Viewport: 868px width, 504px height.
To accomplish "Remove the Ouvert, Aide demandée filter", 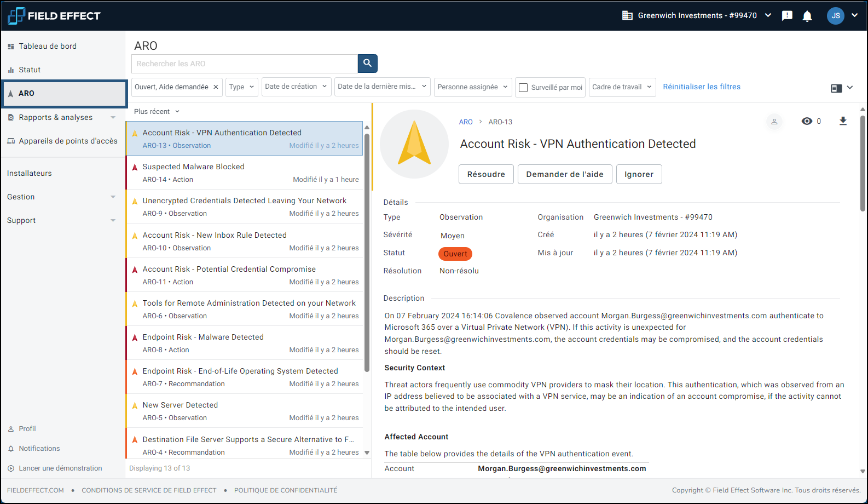I will tap(216, 87).
